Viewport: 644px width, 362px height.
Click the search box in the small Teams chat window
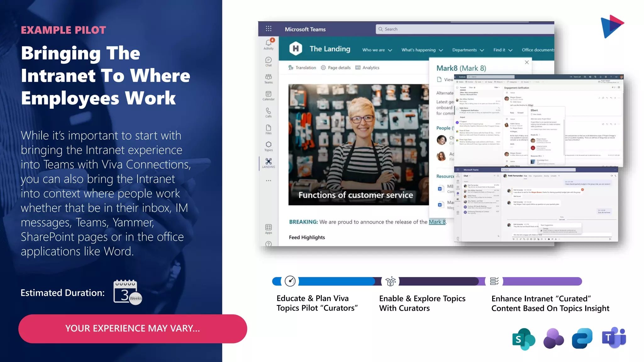[x=538, y=170]
